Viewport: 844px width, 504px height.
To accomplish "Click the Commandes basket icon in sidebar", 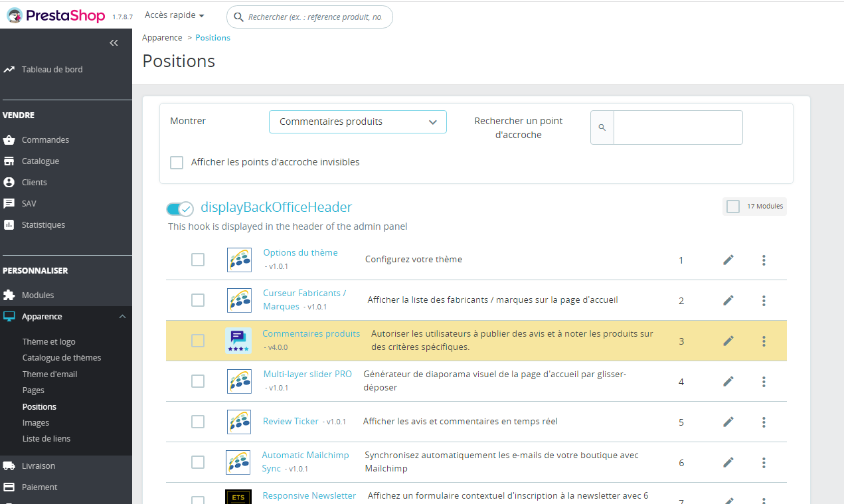I will (9, 140).
